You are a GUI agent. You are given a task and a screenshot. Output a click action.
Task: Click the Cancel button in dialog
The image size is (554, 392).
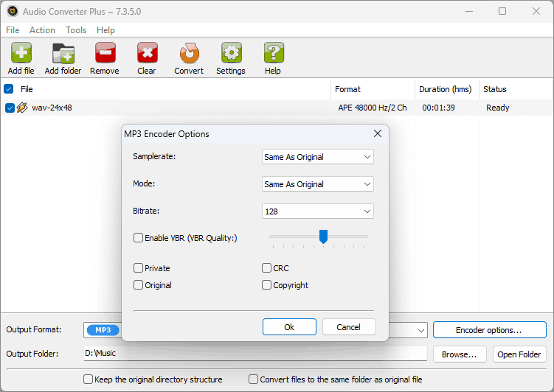pos(349,327)
